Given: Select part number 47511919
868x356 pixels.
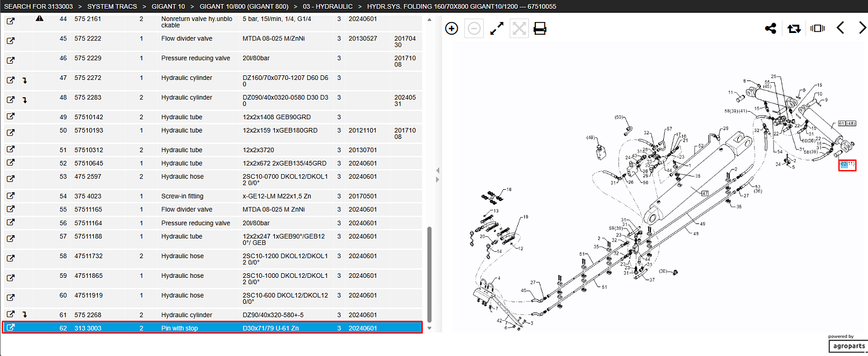Looking at the screenshot, I should pos(89,295).
